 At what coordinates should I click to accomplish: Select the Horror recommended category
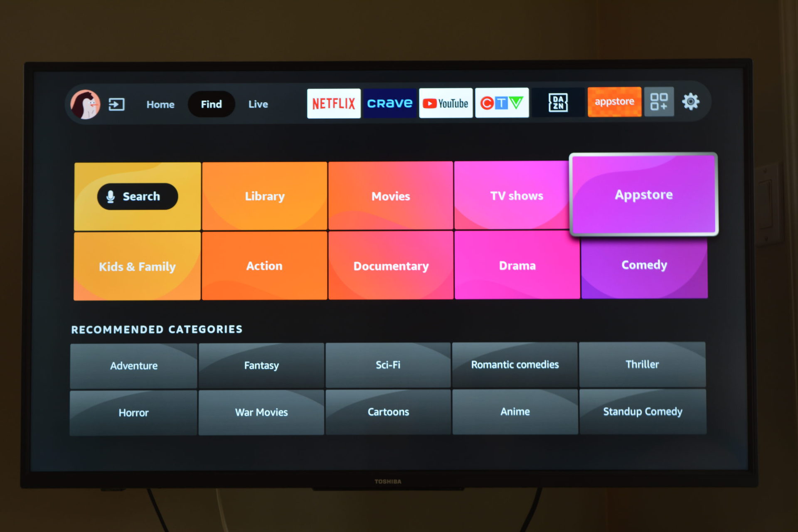pyautogui.click(x=133, y=412)
